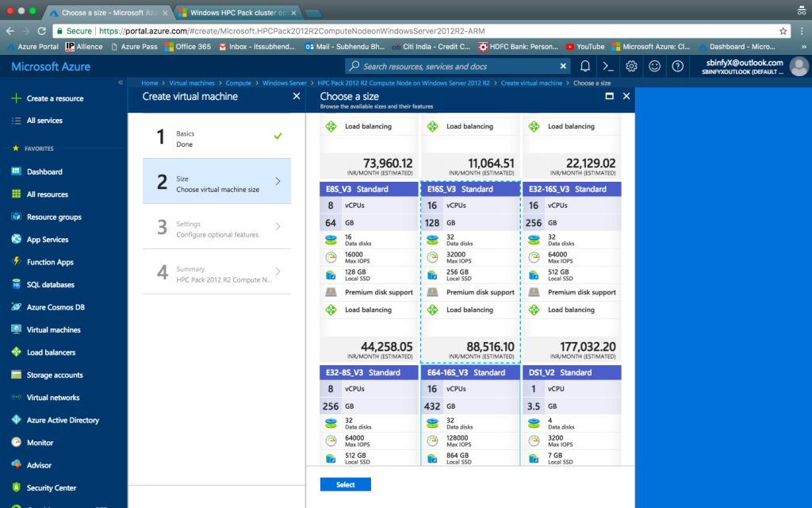Select the DS1_V2 Standard size card
812x508 pixels.
pyautogui.click(x=572, y=415)
